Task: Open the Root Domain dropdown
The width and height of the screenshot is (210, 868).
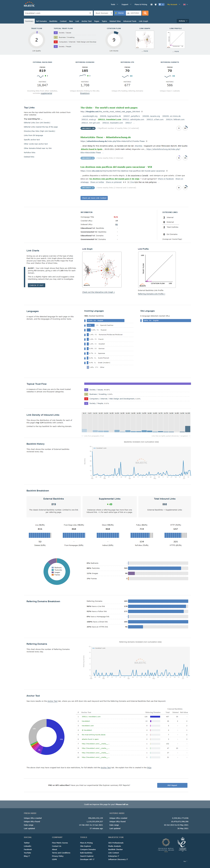Action: tap(103, 13)
